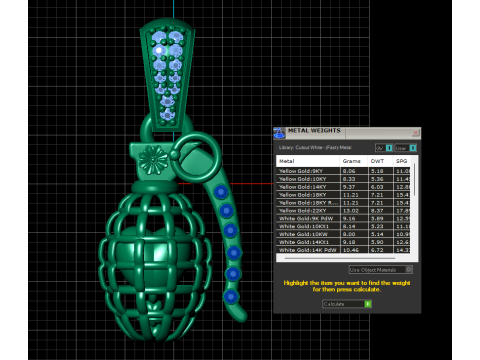Image resolution: width=480 pixels, height=360 pixels.
Task: Select the Yellow Gold:9KY row
Action: click(344, 171)
